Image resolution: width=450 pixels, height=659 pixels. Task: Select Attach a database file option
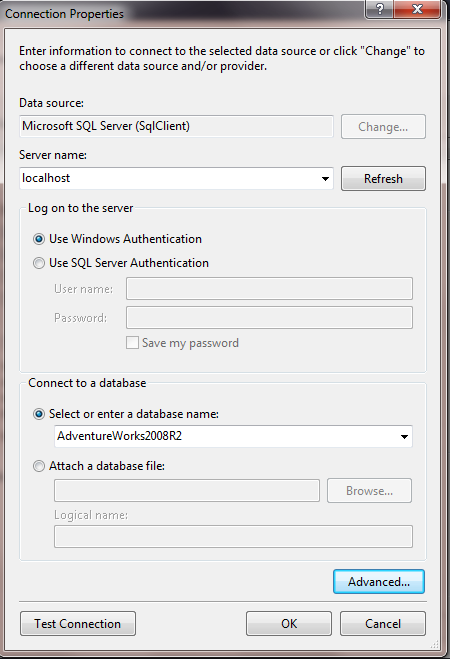click(39, 466)
